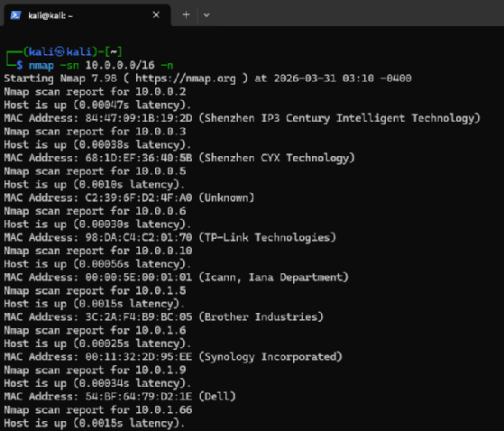Screen dimensions: 504x431
Task: Click 'Shenzhen IP3 Century Intelligent Technology' vendor
Action: 339,118
